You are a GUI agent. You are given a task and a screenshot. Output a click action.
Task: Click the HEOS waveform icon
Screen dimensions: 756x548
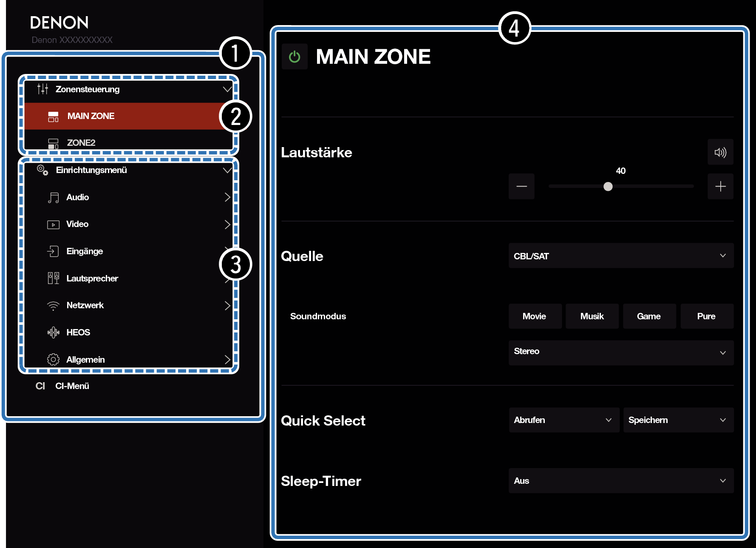[x=53, y=332]
